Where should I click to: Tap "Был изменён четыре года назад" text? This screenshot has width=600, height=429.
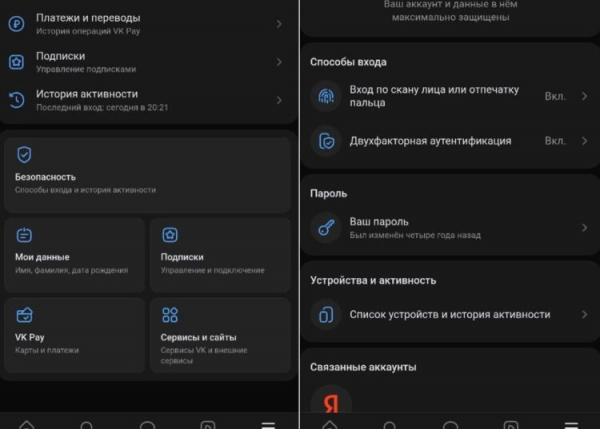(415, 235)
